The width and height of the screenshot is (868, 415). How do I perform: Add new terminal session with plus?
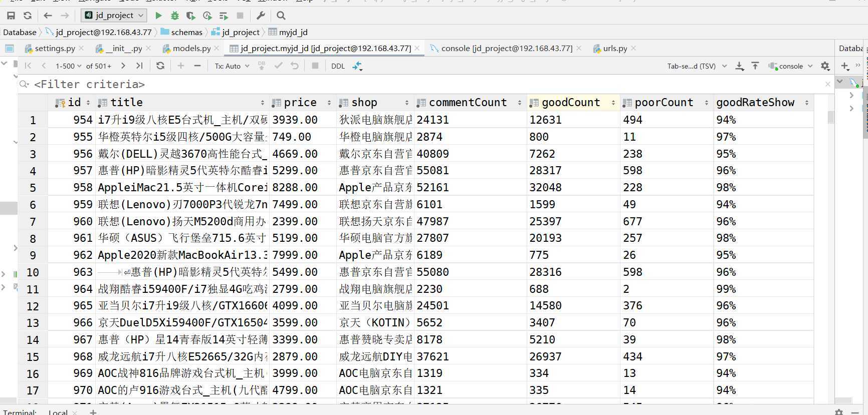pyautogui.click(x=93, y=412)
